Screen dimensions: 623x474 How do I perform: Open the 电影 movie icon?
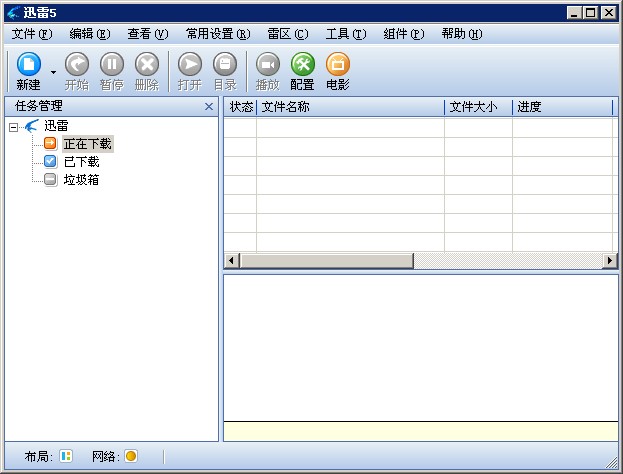(338, 64)
